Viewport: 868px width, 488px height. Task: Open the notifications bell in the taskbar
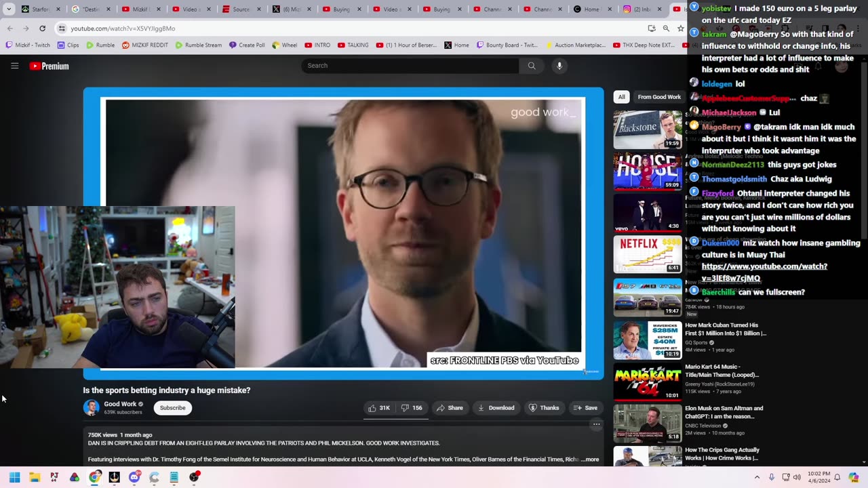[837, 477]
